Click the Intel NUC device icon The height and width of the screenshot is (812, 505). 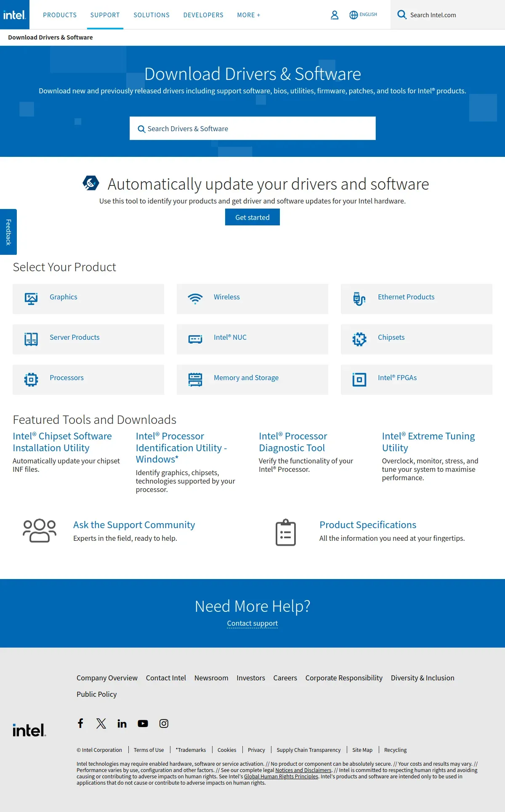[x=195, y=339]
